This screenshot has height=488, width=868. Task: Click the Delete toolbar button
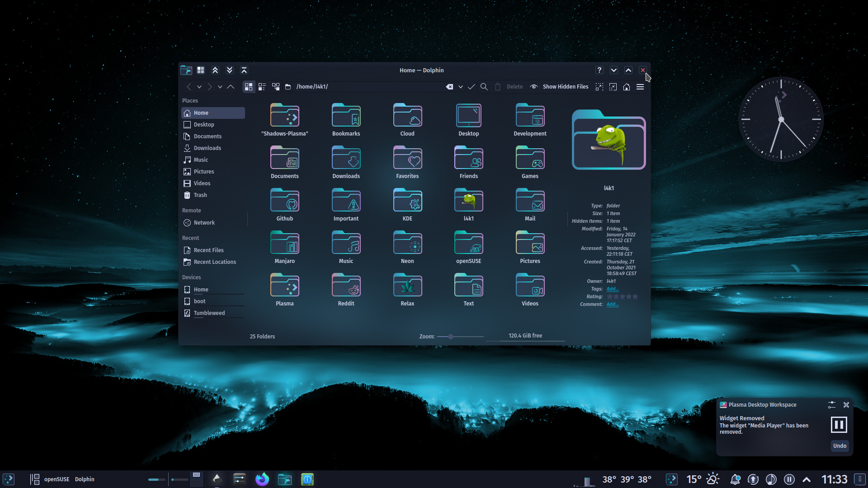pyautogui.click(x=509, y=87)
